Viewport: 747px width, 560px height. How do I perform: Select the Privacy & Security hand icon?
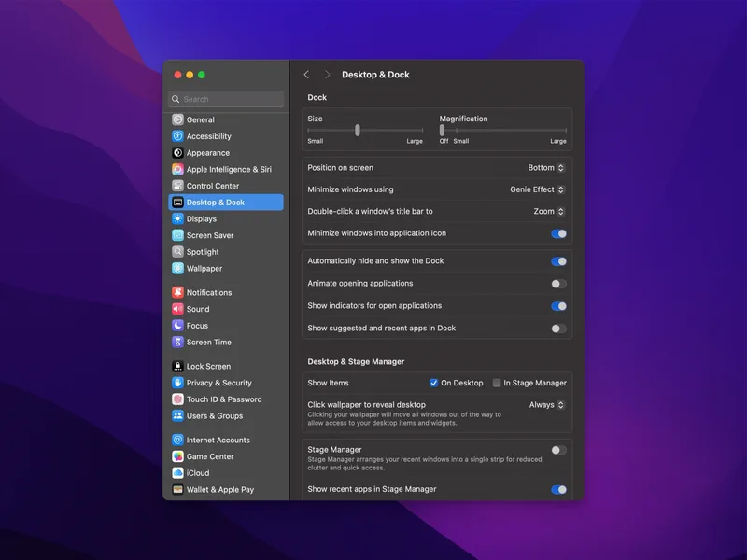(177, 383)
